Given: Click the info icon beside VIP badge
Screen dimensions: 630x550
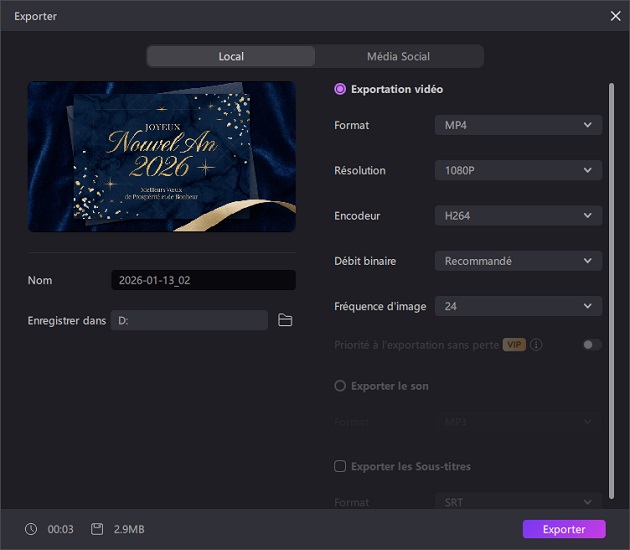Looking at the screenshot, I should coord(537,345).
